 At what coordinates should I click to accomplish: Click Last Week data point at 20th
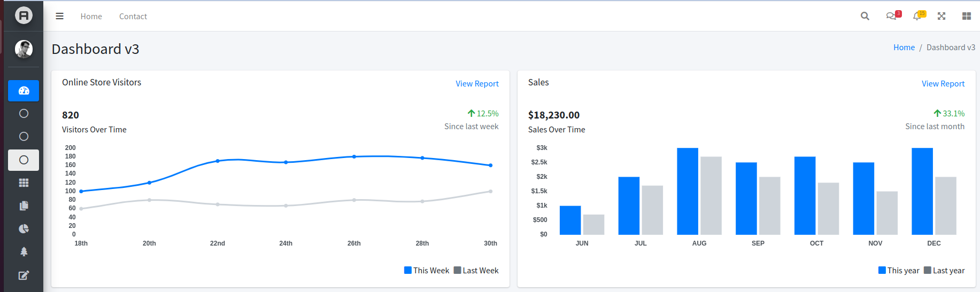(149, 200)
